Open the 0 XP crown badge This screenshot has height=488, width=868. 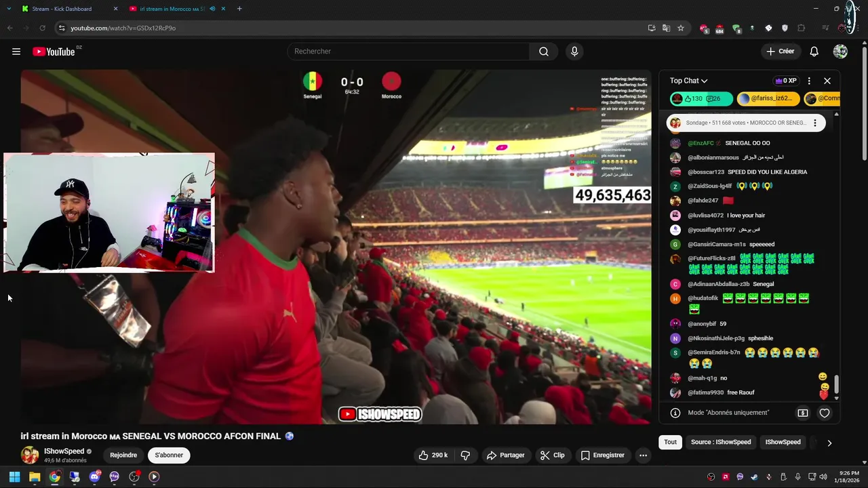[x=786, y=81]
